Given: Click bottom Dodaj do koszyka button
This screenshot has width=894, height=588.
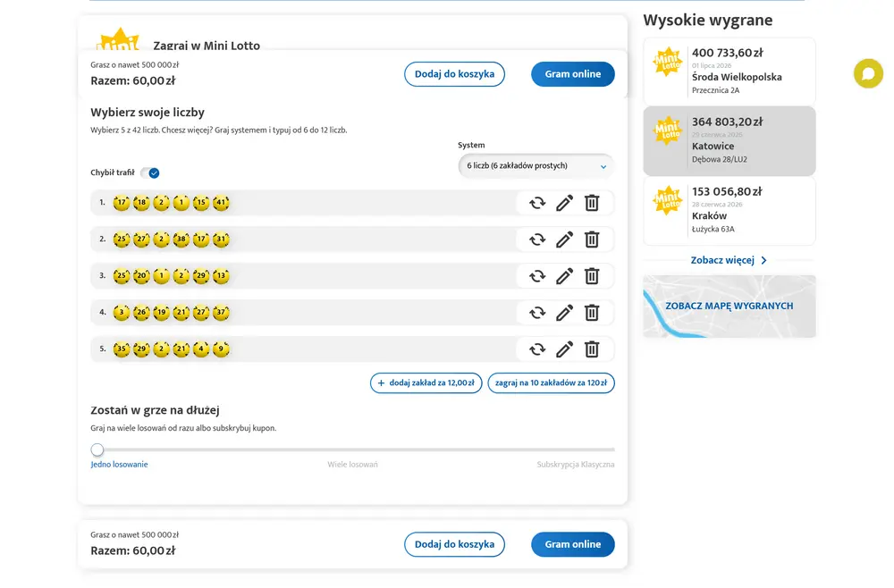Looking at the screenshot, I should click(x=454, y=544).
